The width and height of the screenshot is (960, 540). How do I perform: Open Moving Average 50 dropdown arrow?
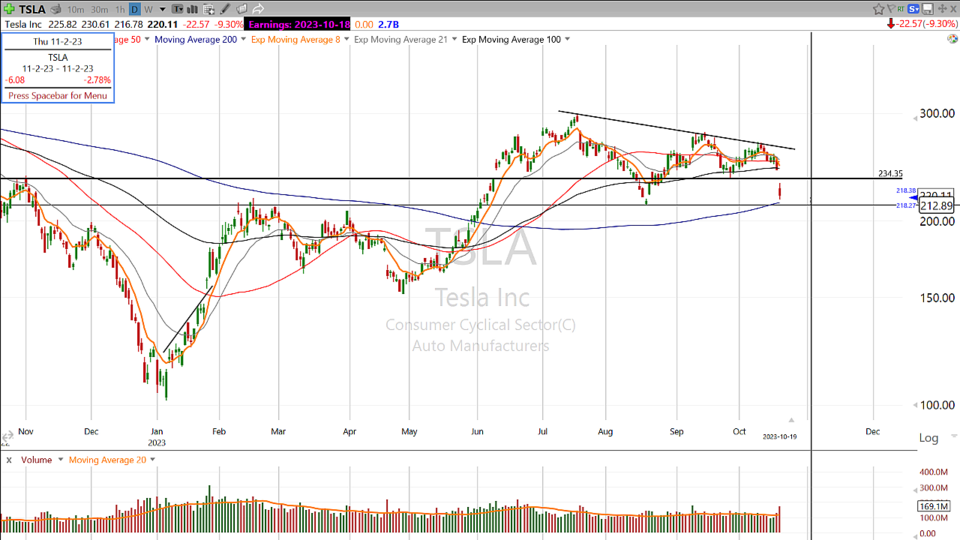[x=147, y=39]
